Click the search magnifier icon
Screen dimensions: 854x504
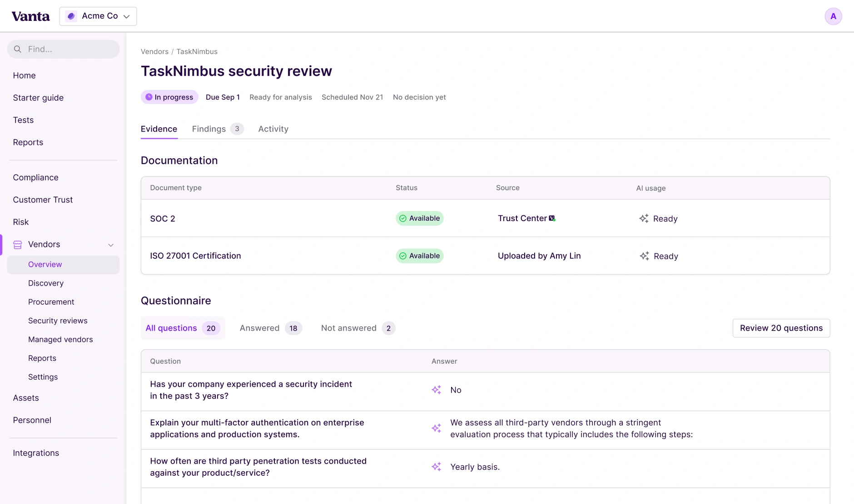(18, 49)
